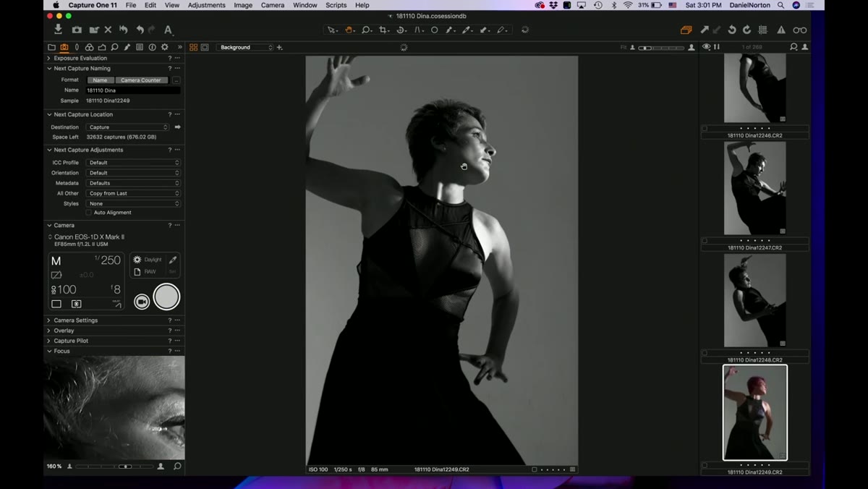Open the Scripts menu

point(336,5)
